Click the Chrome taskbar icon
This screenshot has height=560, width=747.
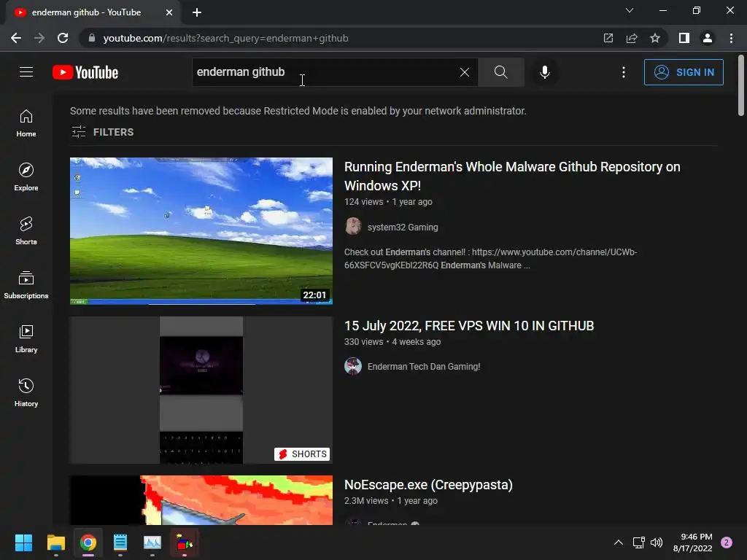[x=88, y=542]
